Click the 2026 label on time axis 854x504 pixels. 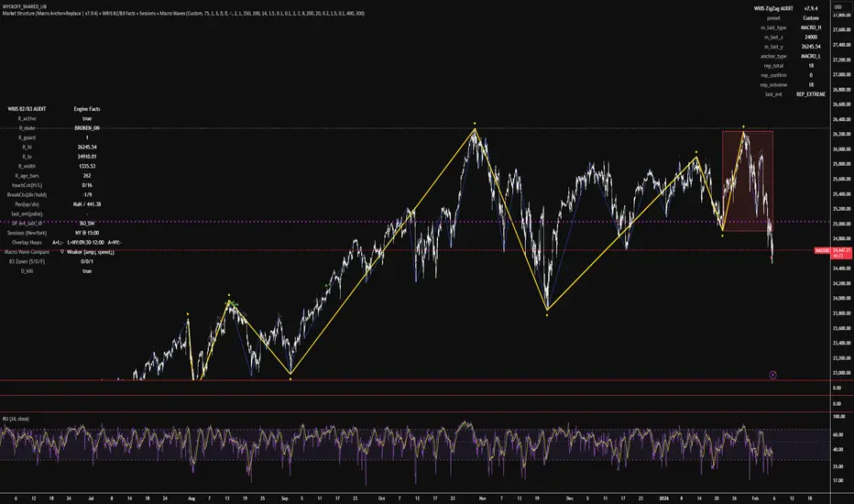tap(663, 498)
